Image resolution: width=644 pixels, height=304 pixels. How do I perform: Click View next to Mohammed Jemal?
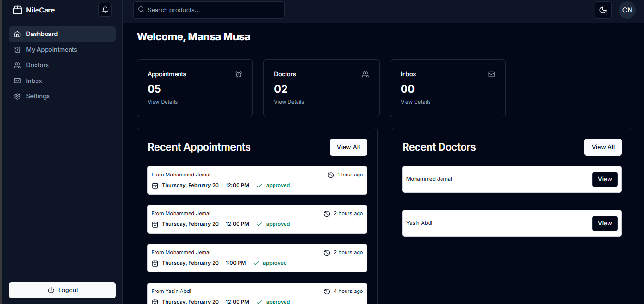click(x=605, y=179)
